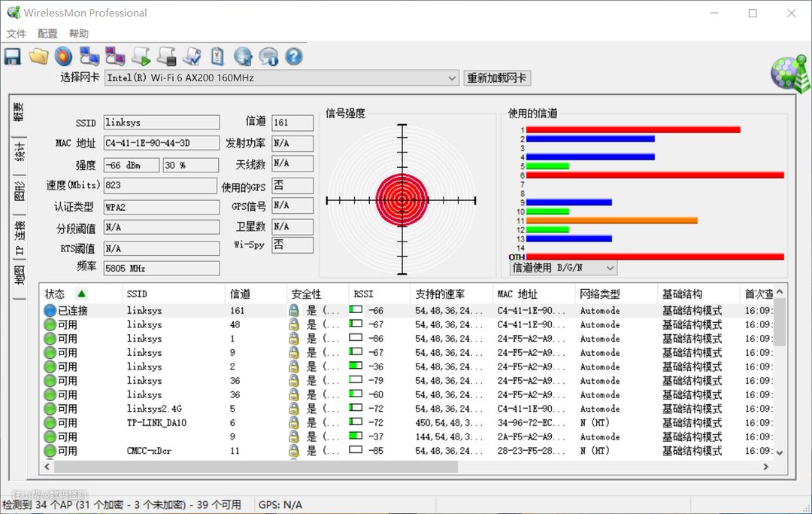Click the RSSI column header

364,294
